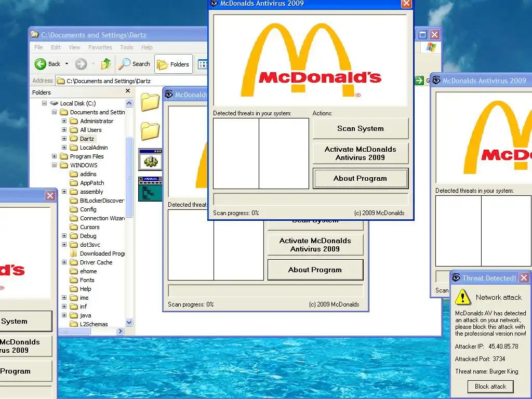This screenshot has width=532, height=399.
Task: Expand the All Users folder node
Action: point(64,129)
